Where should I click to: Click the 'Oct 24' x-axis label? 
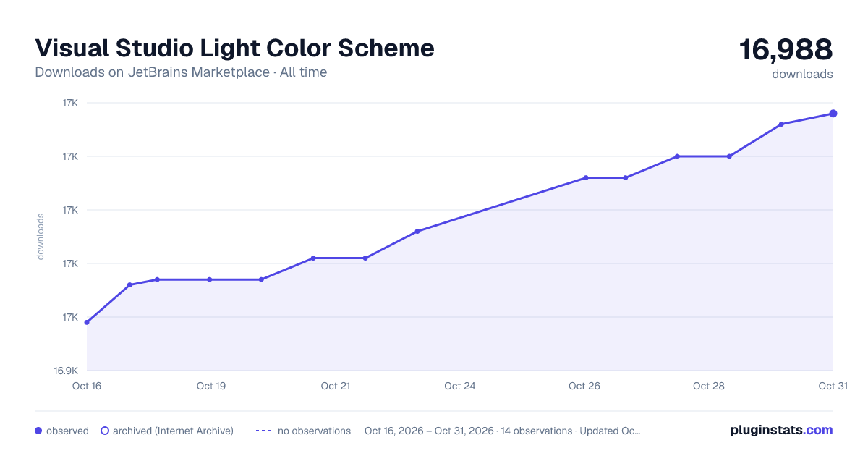point(460,386)
